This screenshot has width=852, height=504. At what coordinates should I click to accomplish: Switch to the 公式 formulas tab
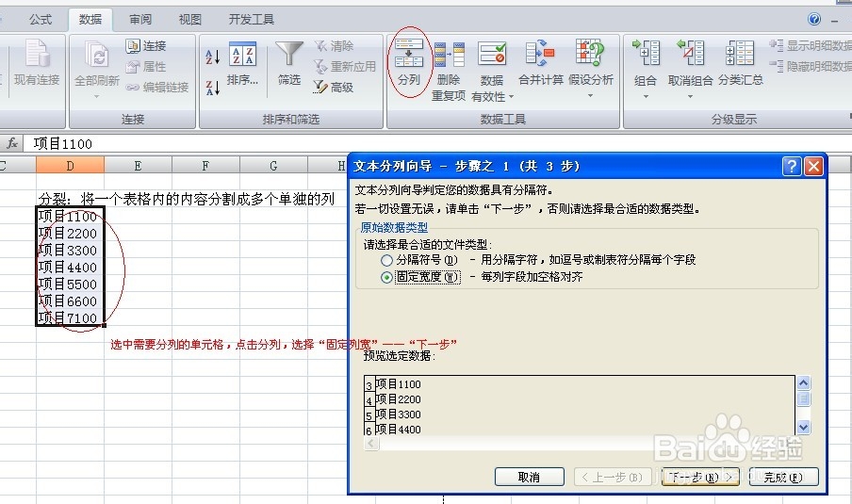click(x=41, y=20)
